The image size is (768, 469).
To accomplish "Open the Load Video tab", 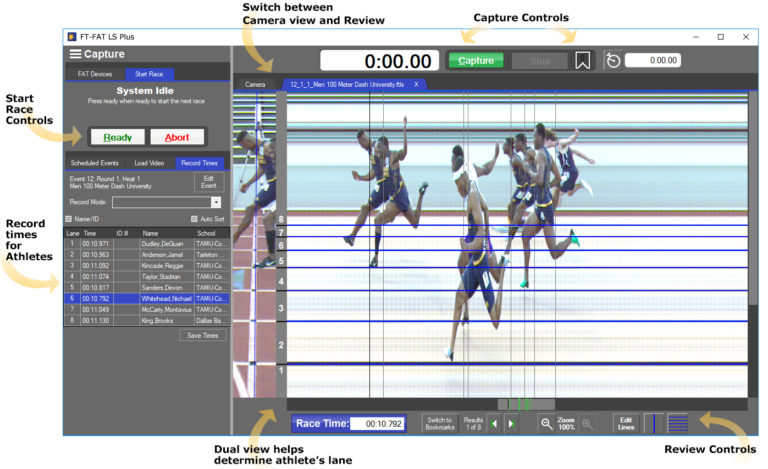I will pyautogui.click(x=147, y=163).
